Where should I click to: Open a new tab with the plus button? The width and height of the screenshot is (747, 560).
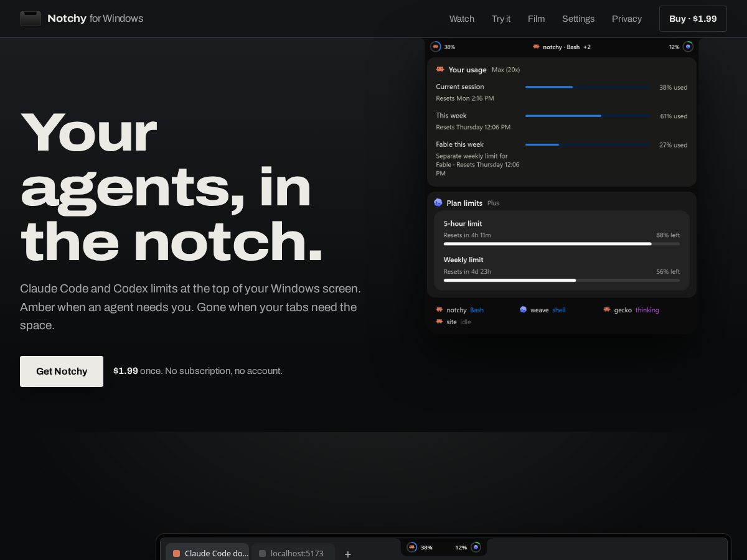pos(348,554)
